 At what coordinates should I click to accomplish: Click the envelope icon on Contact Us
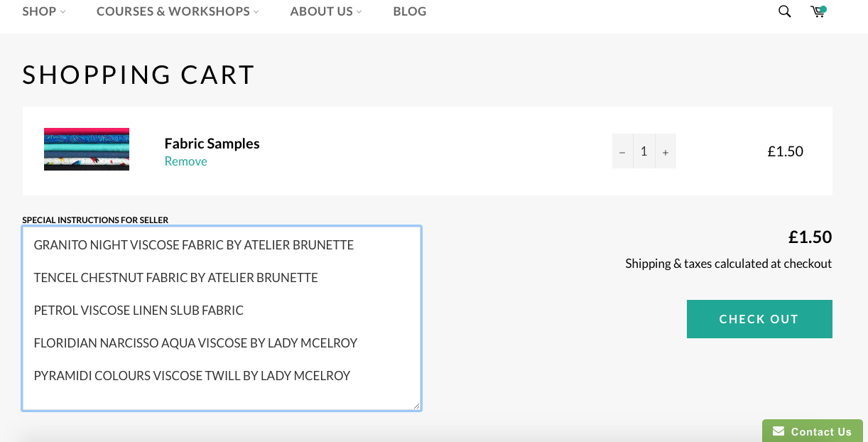(x=779, y=431)
